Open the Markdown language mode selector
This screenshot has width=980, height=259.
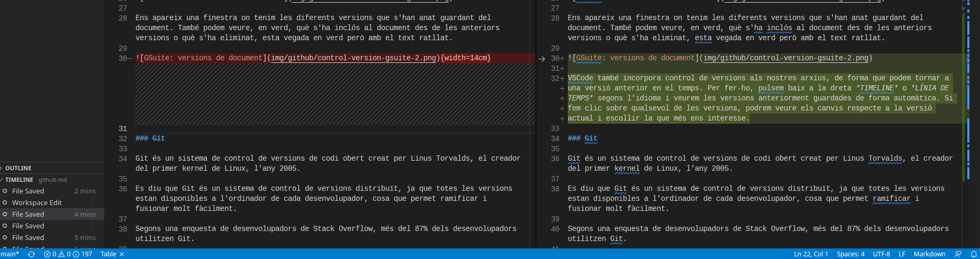(929, 254)
